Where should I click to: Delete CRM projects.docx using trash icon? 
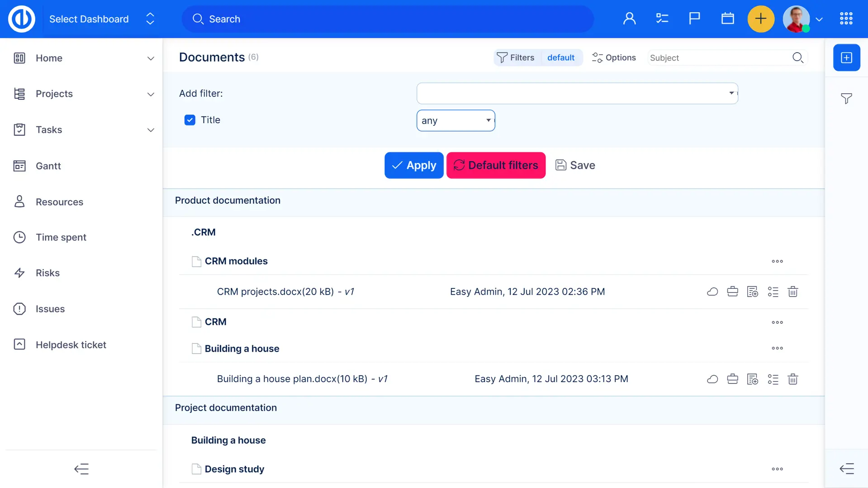coord(792,292)
